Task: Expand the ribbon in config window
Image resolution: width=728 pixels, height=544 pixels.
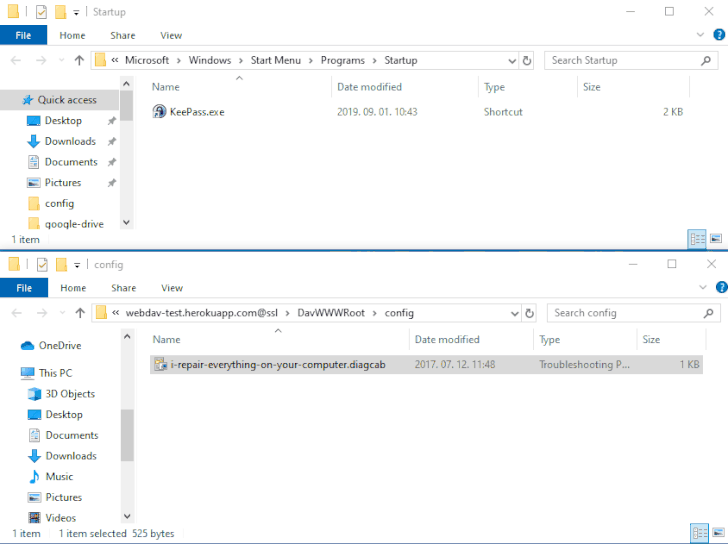Action: 703,288
